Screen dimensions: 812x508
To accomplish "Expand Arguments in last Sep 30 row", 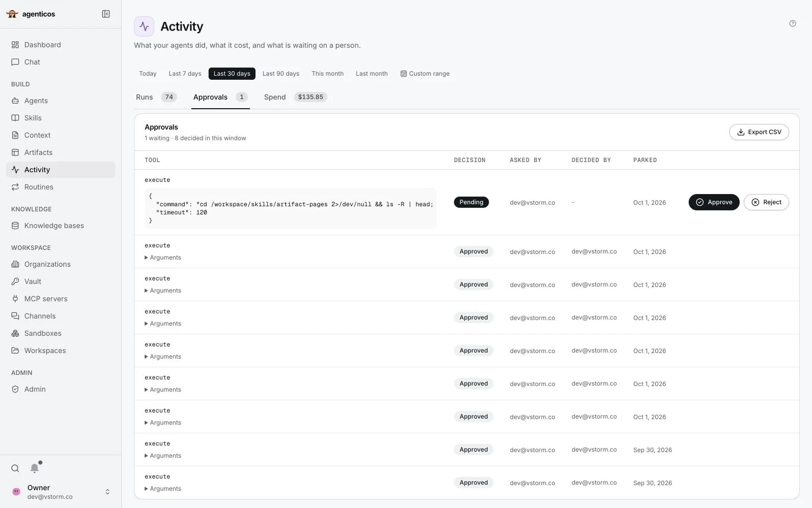I will tap(163, 489).
